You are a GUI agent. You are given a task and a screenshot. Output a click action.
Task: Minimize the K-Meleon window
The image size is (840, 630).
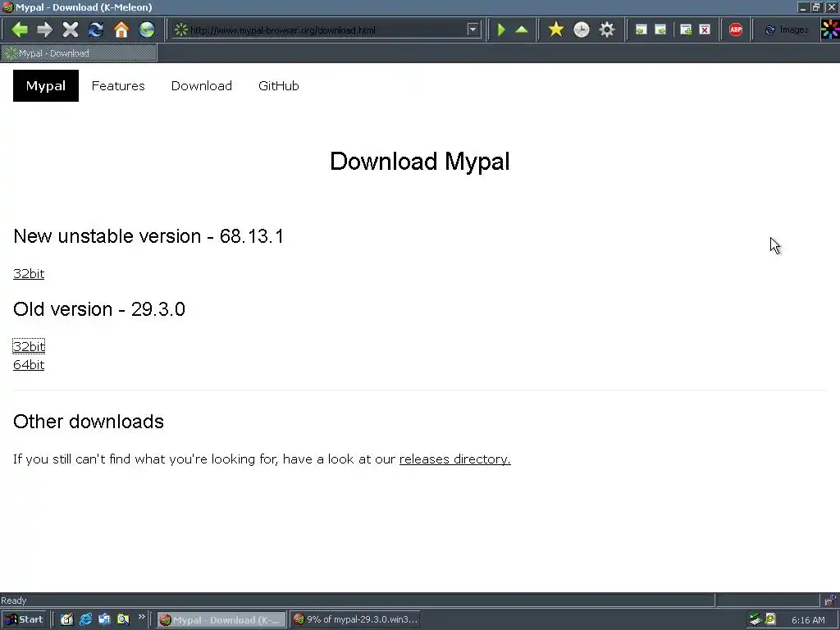pos(802,7)
